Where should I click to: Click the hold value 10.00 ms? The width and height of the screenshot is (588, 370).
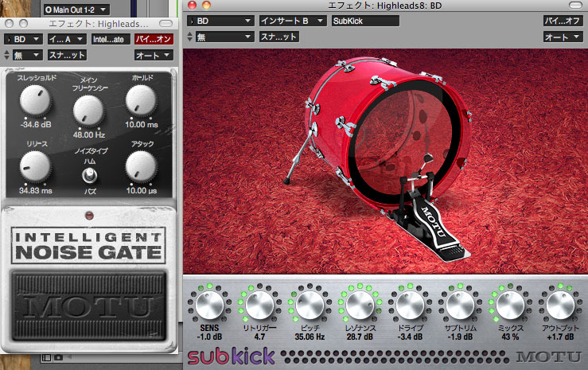point(142,124)
